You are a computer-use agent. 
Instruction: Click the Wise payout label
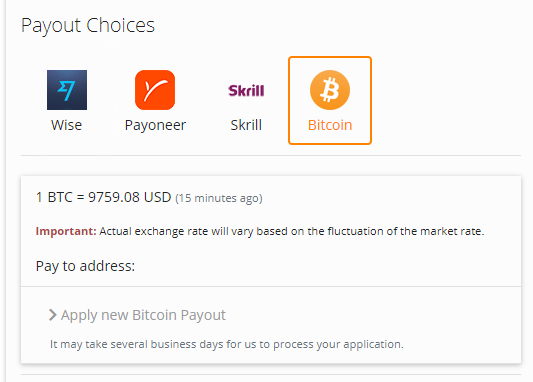pos(67,125)
